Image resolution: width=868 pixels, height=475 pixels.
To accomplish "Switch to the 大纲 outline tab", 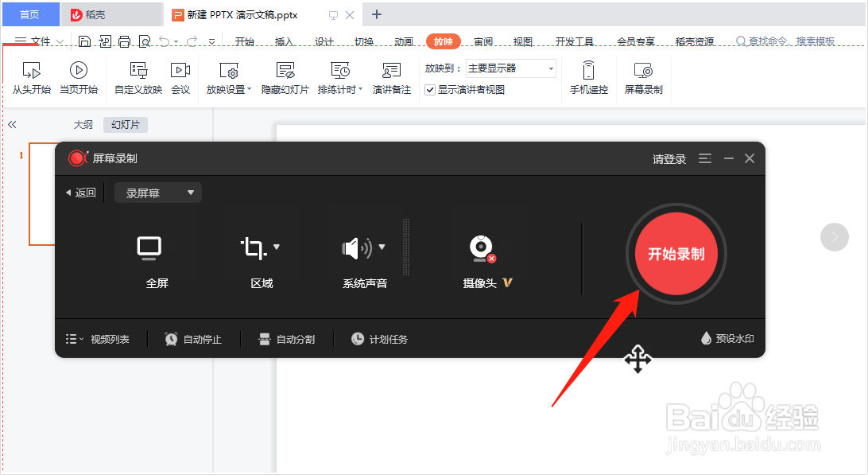I will click(83, 125).
